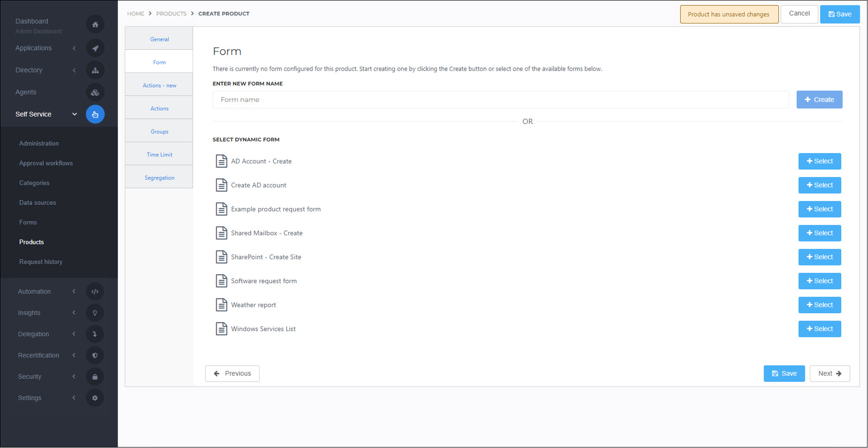The image size is (868, 448).
Task: Click the Next button at the bottom
Action: click(x=829, y=373)
